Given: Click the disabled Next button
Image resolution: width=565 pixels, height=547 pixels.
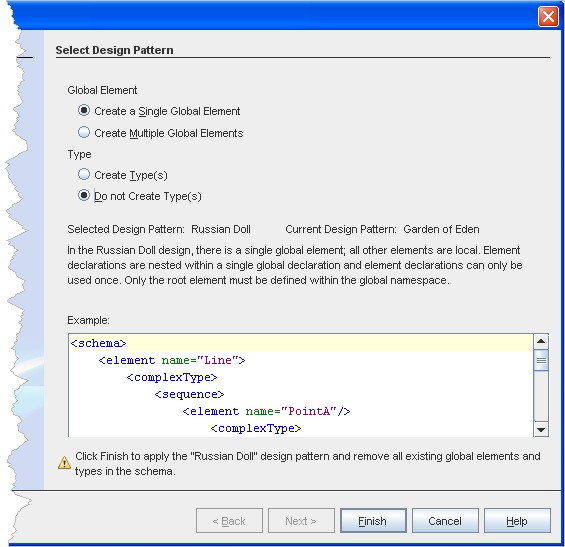Looking at the screenshot, I should click(x=301, y=520).
